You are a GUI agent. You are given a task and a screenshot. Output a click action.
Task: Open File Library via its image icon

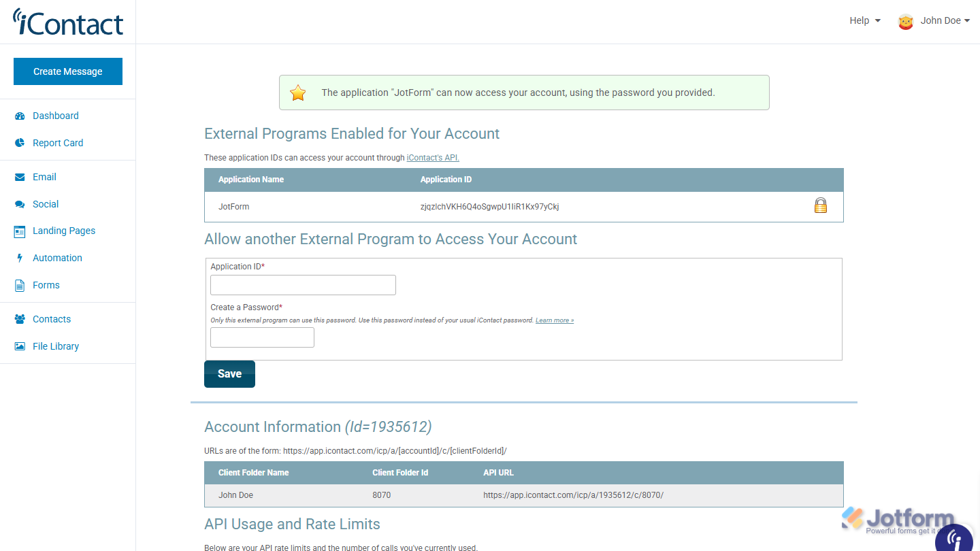[20, 346]
